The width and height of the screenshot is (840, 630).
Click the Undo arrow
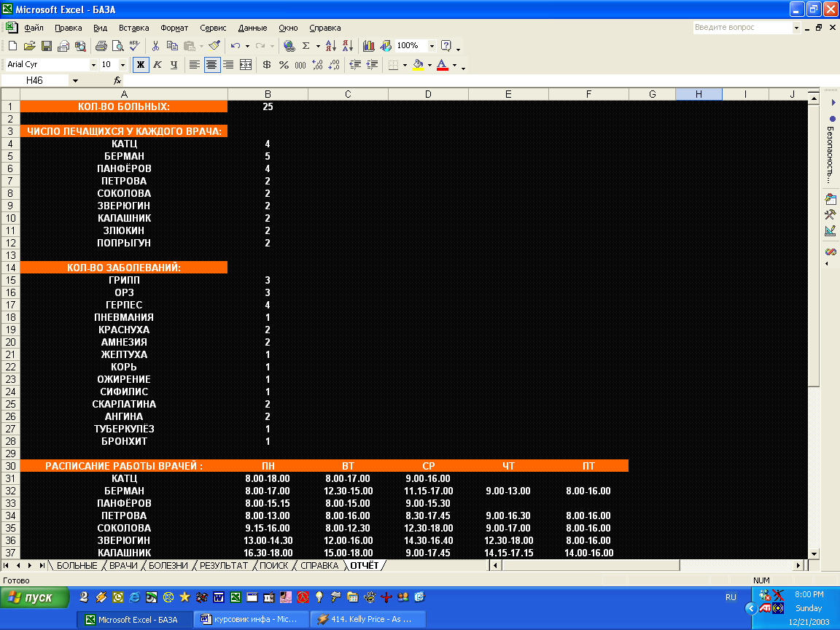(x=236, y=46)
